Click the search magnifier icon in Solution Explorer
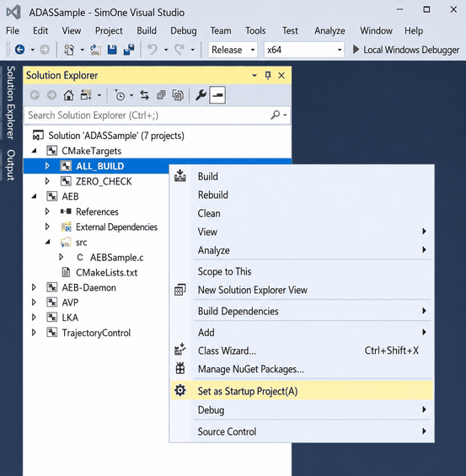Image resolution: width=466 pixels, height=476 pixels. (276, 115)
